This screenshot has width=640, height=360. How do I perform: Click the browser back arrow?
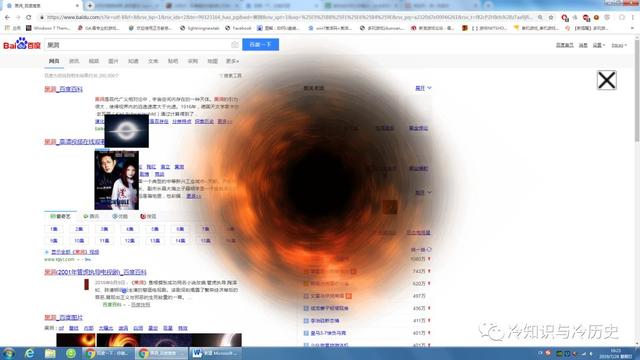click(x=7, y=17)
